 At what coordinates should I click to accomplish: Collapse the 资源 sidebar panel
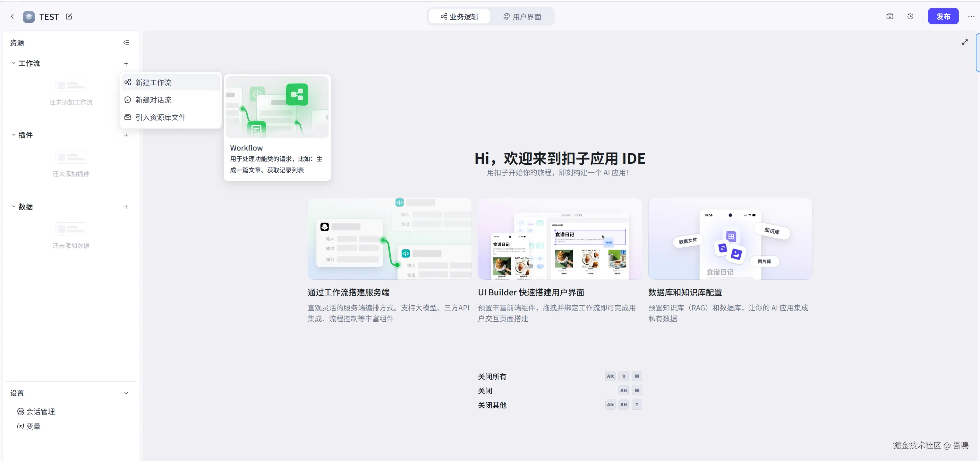(126, 43)
